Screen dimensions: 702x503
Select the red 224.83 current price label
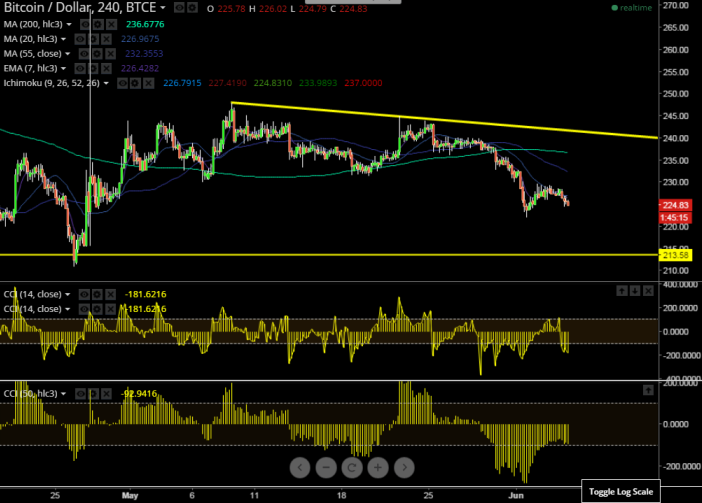pyautogui.click(x=675, y=205)
